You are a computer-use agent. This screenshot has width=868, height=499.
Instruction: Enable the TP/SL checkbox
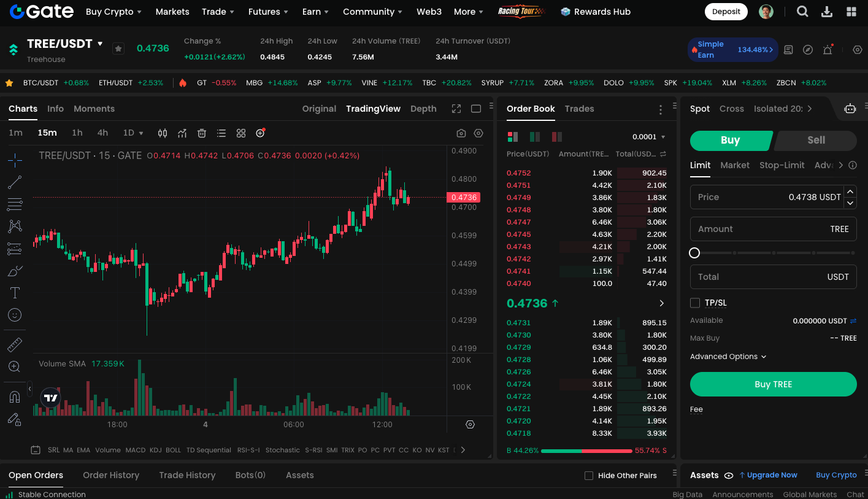[695, 303]
